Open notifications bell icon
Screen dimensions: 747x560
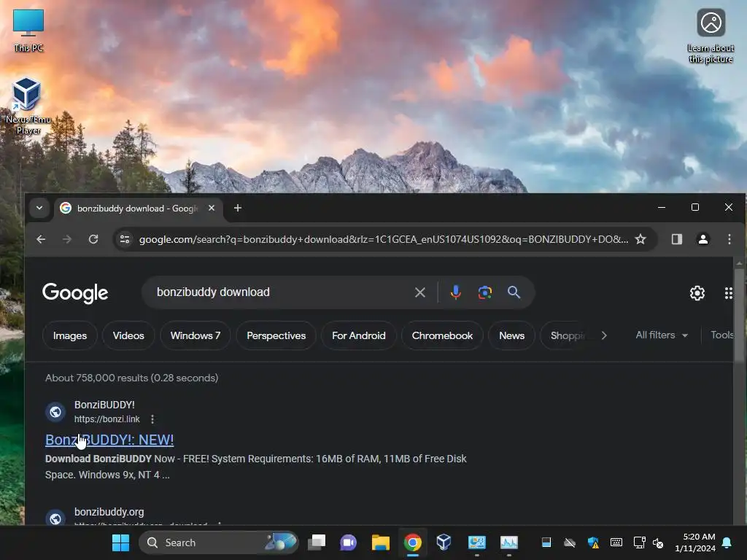[x=727, y=542]
